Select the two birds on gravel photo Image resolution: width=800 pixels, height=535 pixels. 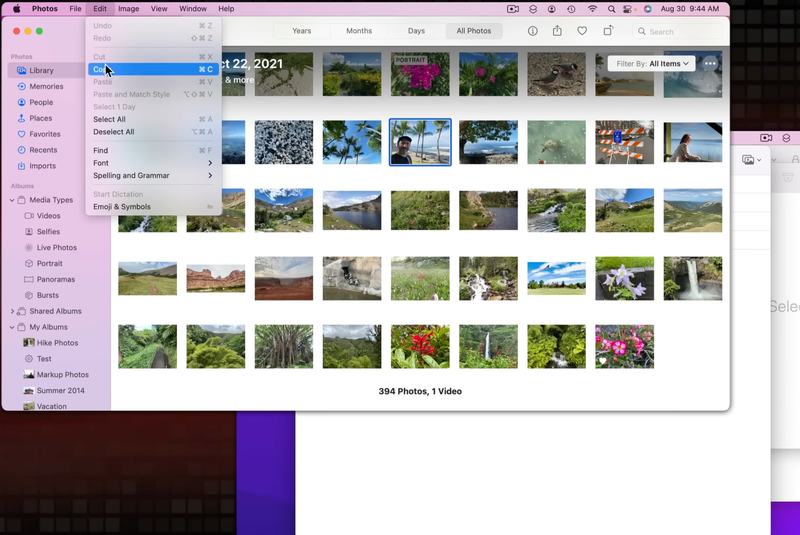556,74
